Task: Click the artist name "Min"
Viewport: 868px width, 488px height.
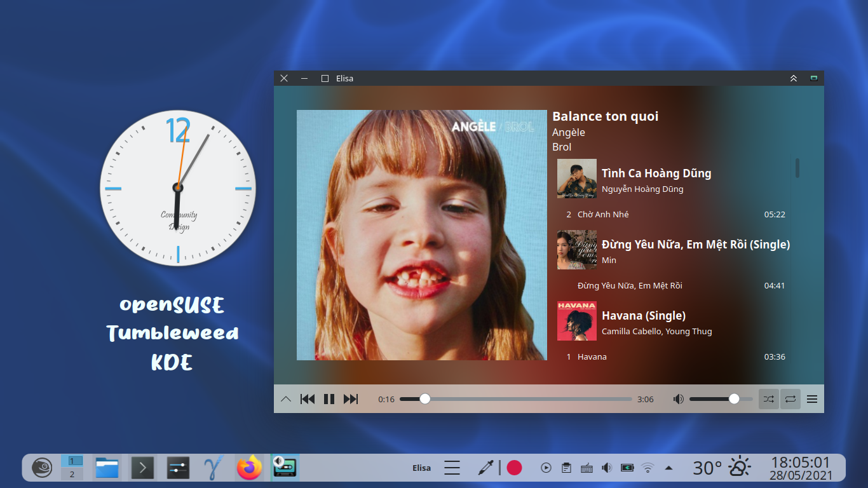Action: (609, 261)
